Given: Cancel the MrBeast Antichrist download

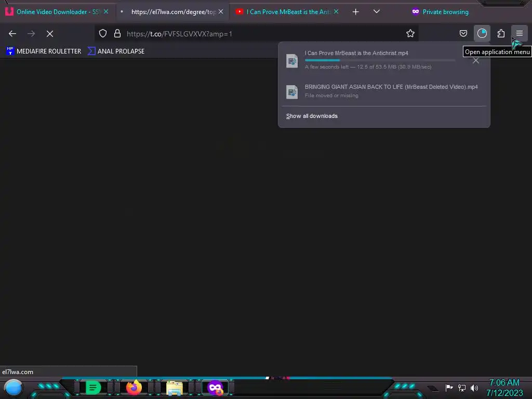Looking at the screenshot, I should tap(476, 61).
